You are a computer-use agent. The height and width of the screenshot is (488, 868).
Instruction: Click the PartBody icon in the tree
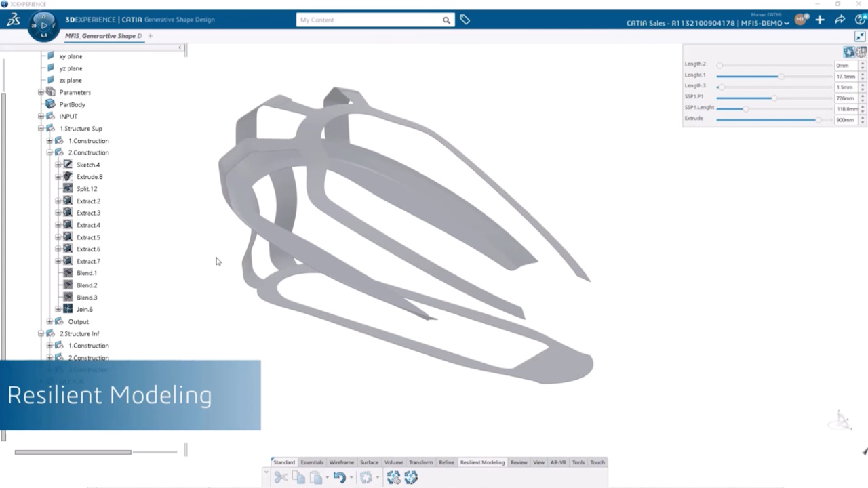[x=50, y=104]
